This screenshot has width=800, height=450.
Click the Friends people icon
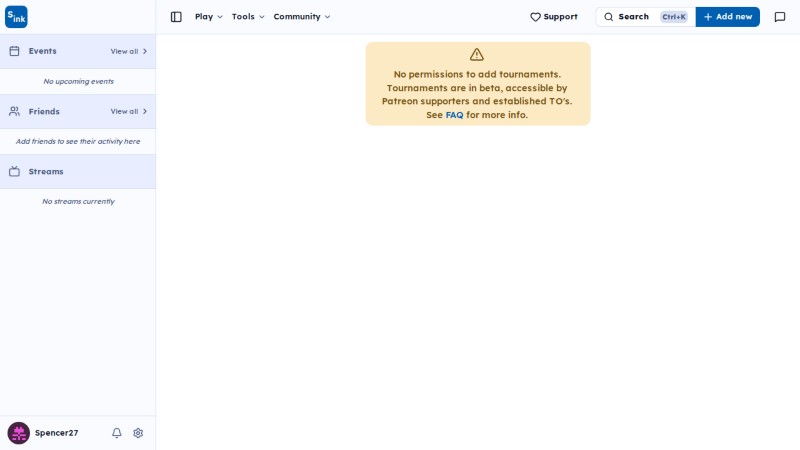click(x=14, y=111)
